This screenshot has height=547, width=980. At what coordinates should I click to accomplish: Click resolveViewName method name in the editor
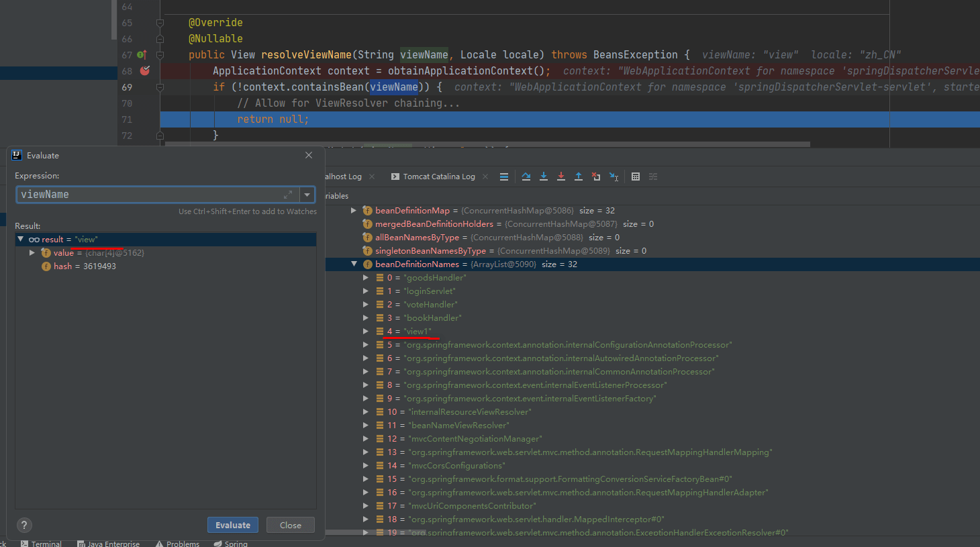point(306,55)
